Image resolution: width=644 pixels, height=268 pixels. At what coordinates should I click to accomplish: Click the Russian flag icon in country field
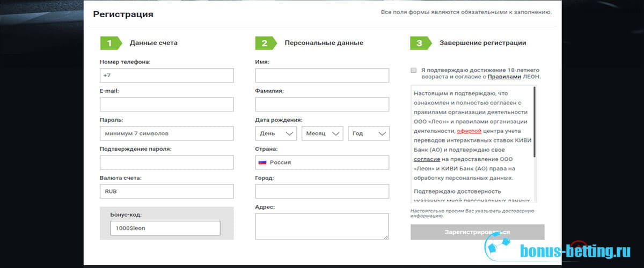263,162
